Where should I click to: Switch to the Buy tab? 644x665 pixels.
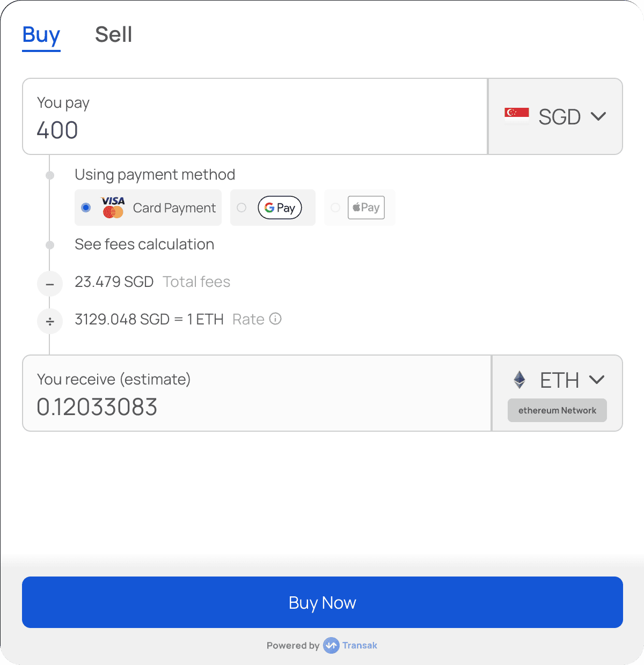[41, 35]
